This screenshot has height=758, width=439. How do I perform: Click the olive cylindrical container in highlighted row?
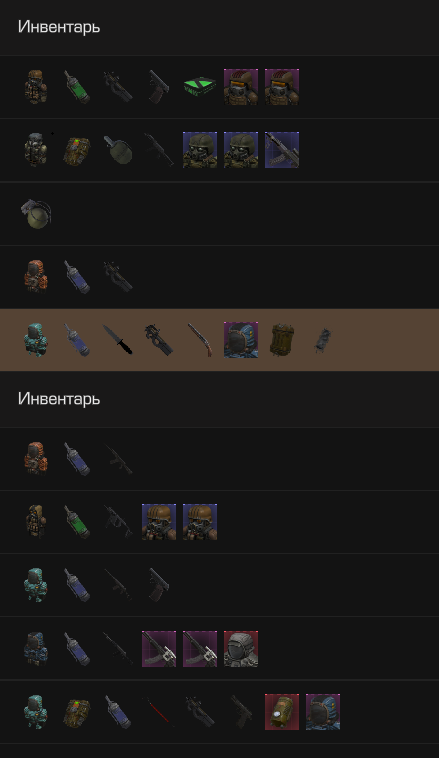pyautogui.click(x=281, y=339)
